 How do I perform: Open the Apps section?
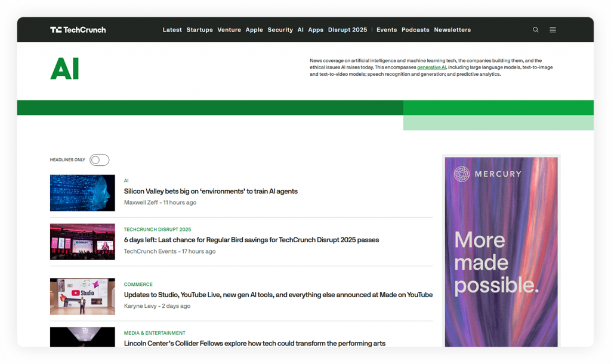[316, 30]
